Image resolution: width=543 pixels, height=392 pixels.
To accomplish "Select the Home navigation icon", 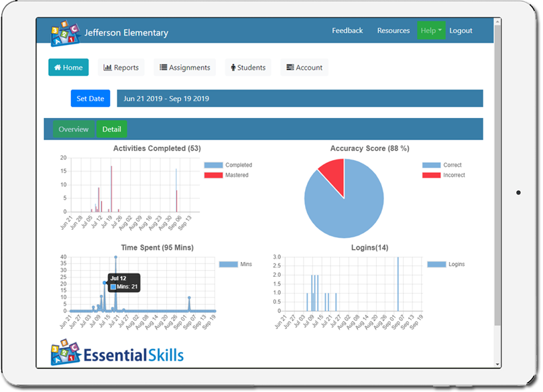I will pos(57,67).
